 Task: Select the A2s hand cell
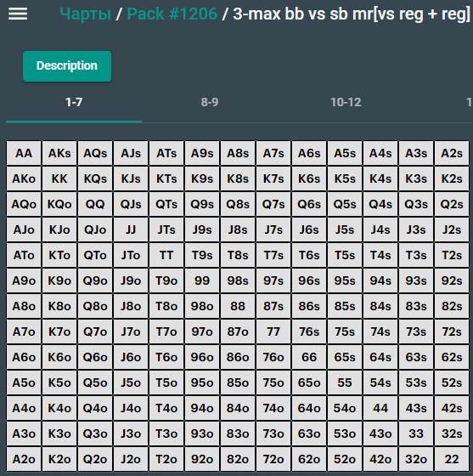452,153
